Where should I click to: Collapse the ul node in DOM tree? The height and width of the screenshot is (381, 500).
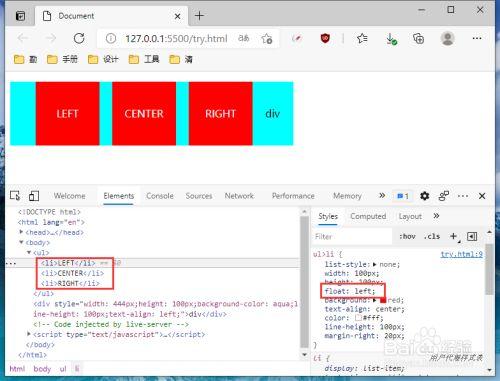(29, 253)
